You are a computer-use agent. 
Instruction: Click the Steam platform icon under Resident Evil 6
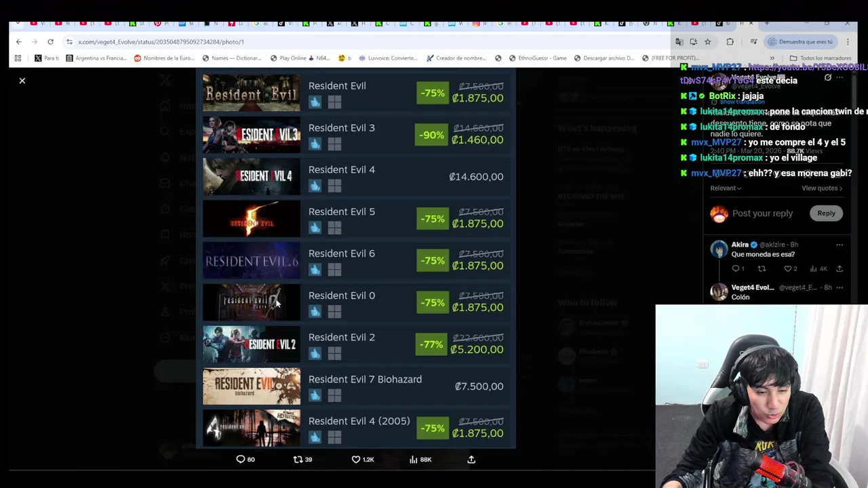pyautogui.click(x=315, y=270)
